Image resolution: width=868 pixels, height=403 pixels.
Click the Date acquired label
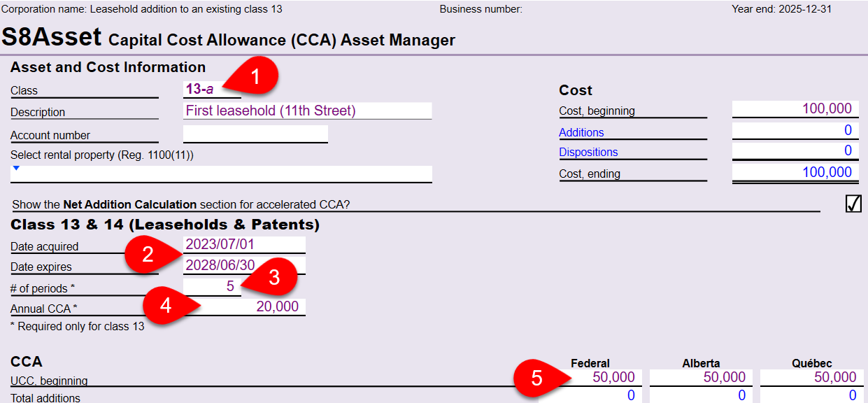(45, 246)
